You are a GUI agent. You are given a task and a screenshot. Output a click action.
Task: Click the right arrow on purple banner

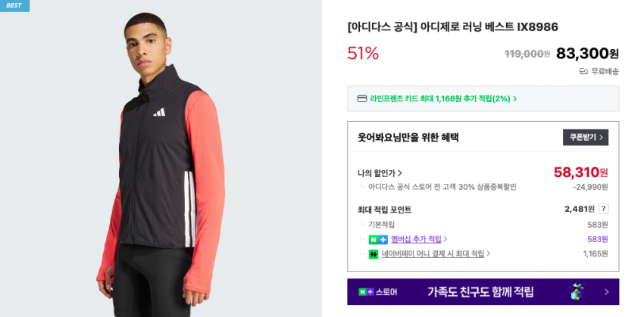click(x=607, y=292)
